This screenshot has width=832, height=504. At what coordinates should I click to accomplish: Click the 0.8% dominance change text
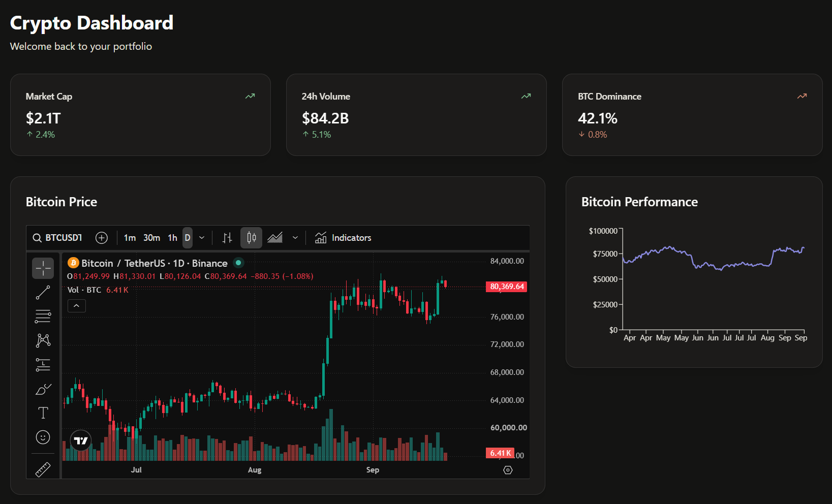click(x=598, y=135)
